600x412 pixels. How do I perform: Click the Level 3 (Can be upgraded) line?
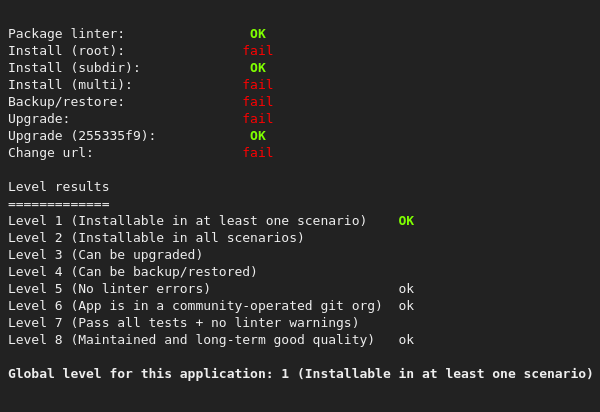tap(106, 255)
